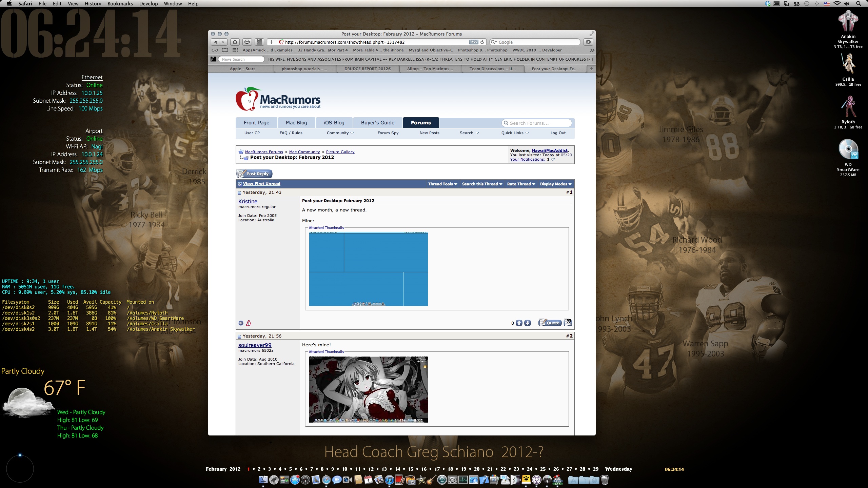
Task: Click Spotlight magnifier in menu bar
Action: click(858, 4)
